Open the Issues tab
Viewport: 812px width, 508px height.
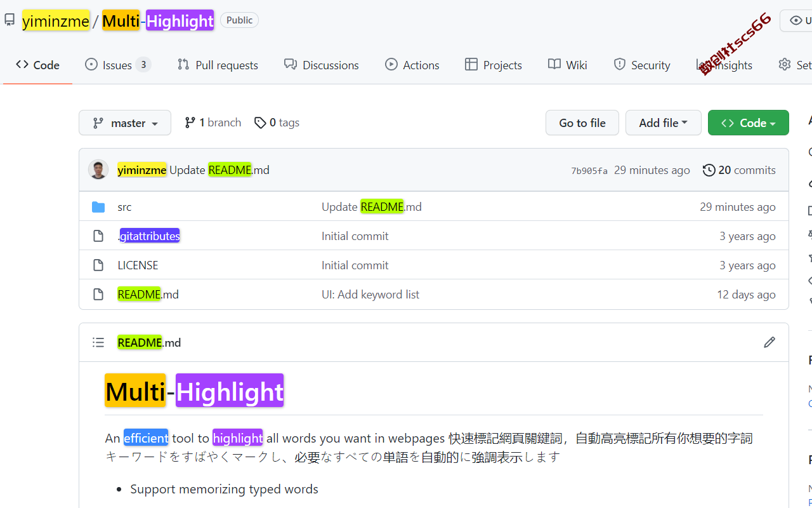coord(118,65)
